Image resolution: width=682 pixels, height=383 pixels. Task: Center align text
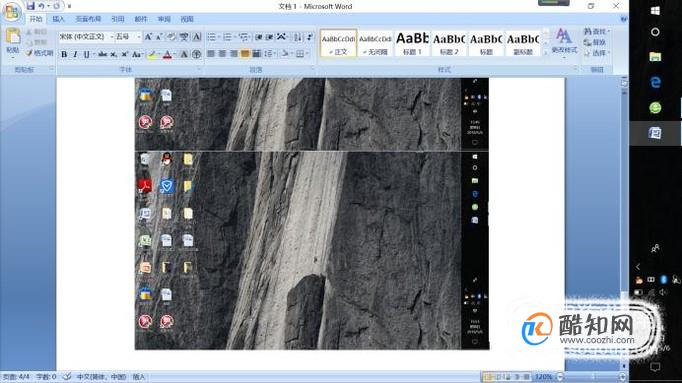coord(222,54)
